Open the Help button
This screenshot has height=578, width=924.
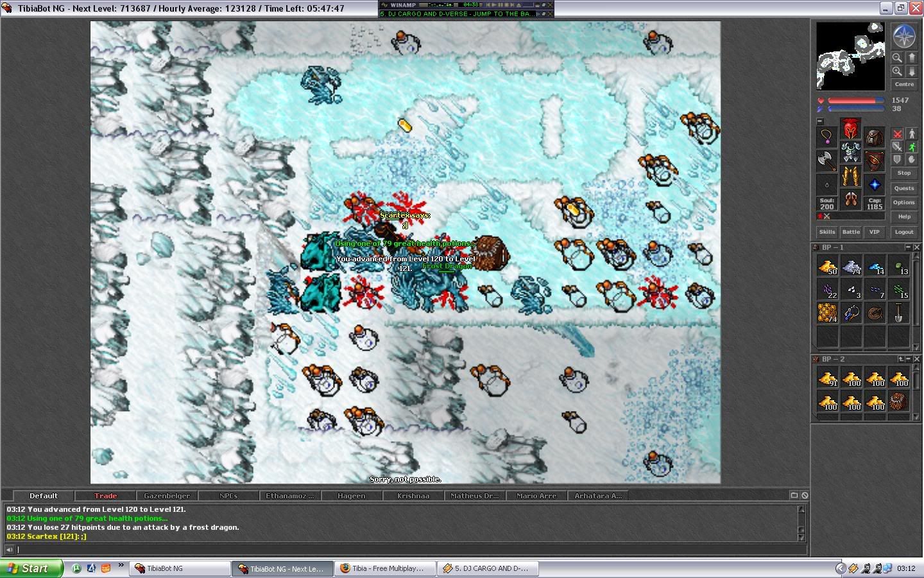click(904, 216)
